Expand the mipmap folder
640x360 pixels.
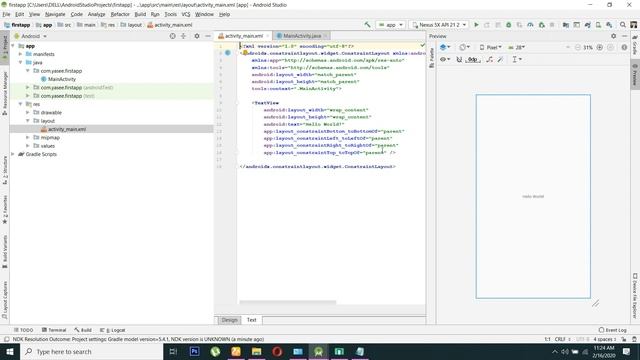[28, 137]
